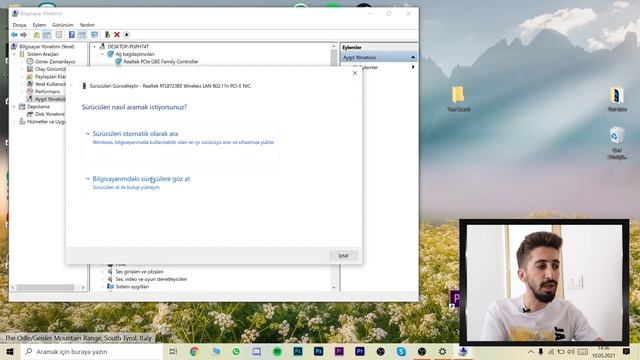
Task: Select Paylaşılan Klasörler in the tree
Action: click(x=46, y=77)
